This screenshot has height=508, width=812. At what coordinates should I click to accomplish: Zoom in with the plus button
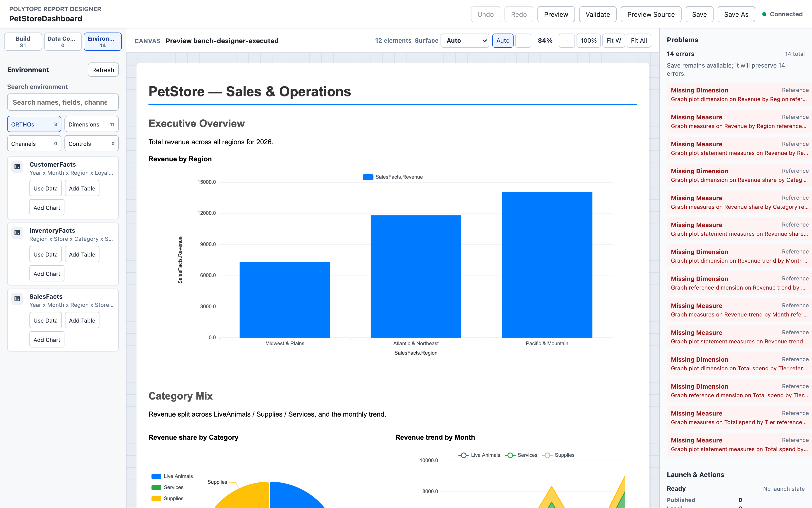coord(567,41)
